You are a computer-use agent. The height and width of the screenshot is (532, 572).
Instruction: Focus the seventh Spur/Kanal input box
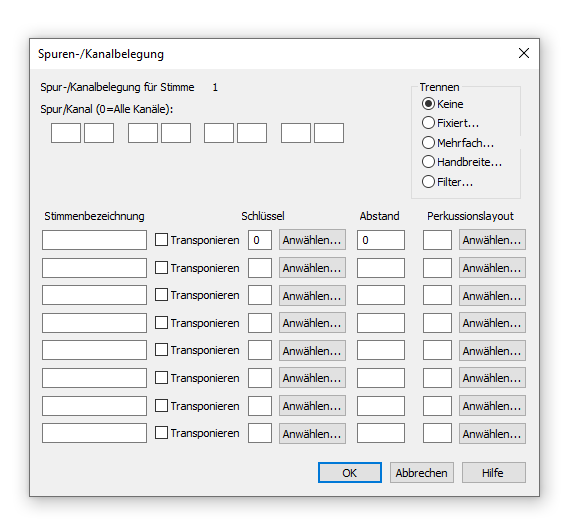tap(296, 133)
